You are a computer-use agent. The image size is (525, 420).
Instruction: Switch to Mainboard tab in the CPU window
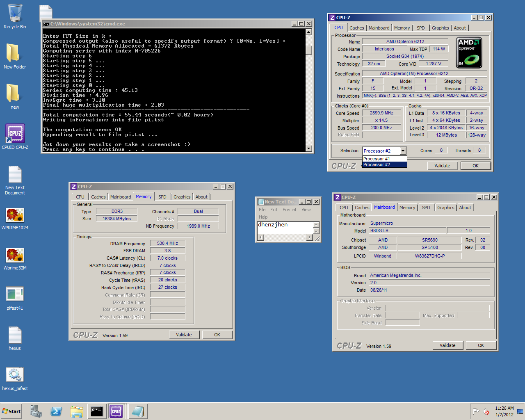[x=379, y=28]
